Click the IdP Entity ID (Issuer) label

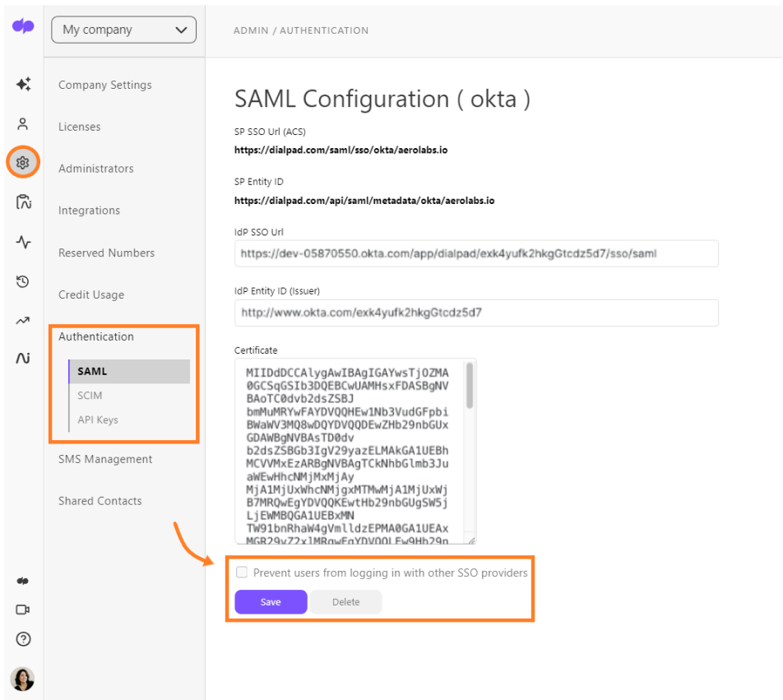277,291
